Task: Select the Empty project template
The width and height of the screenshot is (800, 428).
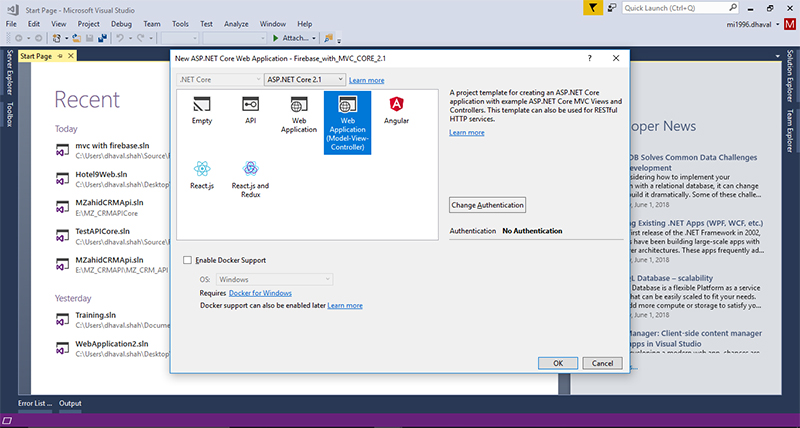Action: coord(201,108)
